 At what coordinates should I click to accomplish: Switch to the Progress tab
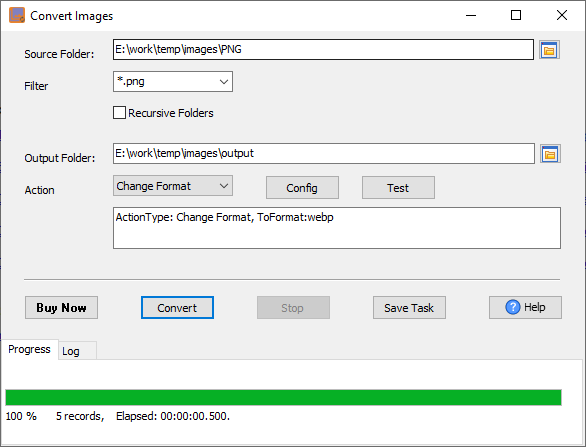click(29, 349)
